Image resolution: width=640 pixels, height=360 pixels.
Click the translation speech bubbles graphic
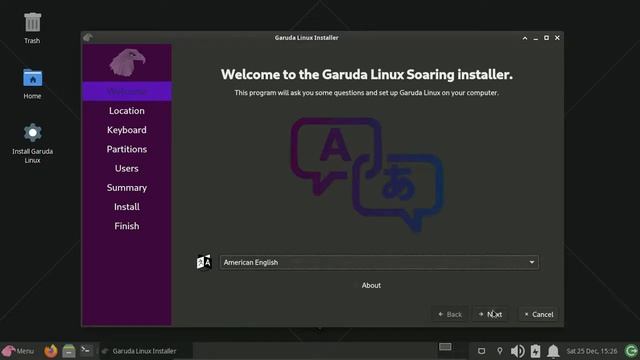pos(367,175)
